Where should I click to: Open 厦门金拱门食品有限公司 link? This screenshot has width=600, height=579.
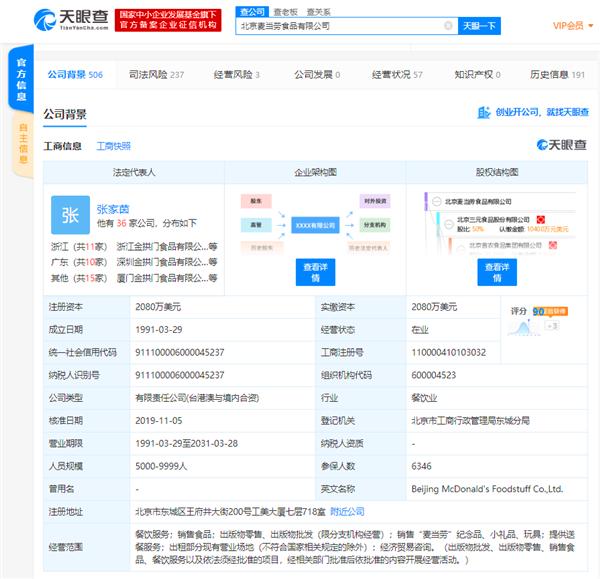click(x=167, y=278)
